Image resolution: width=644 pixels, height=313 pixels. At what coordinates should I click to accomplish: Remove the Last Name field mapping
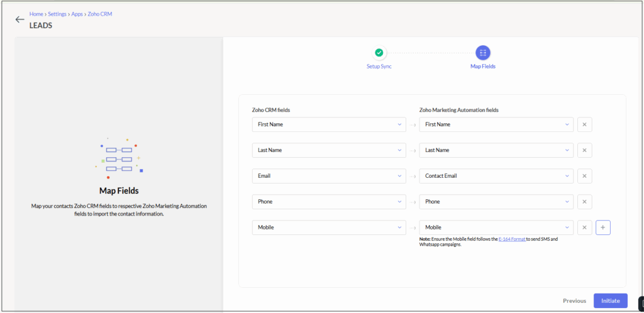pos(584,150)
